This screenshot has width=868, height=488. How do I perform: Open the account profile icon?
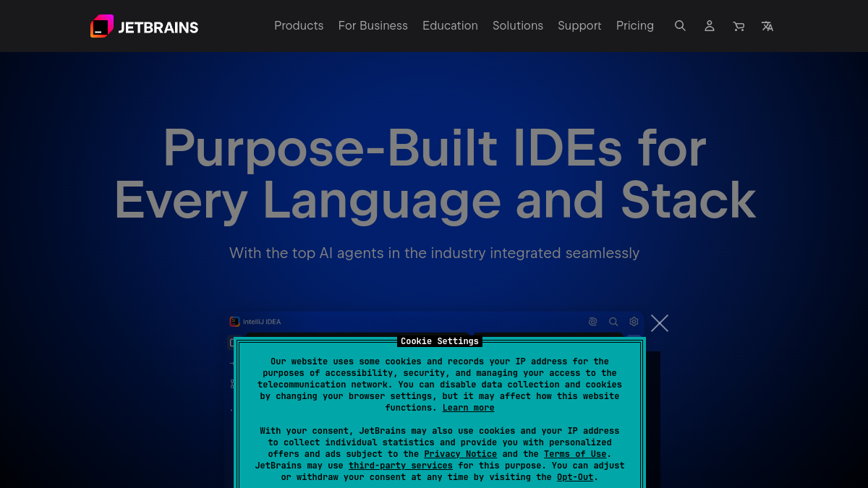click(x=710, y=26)
